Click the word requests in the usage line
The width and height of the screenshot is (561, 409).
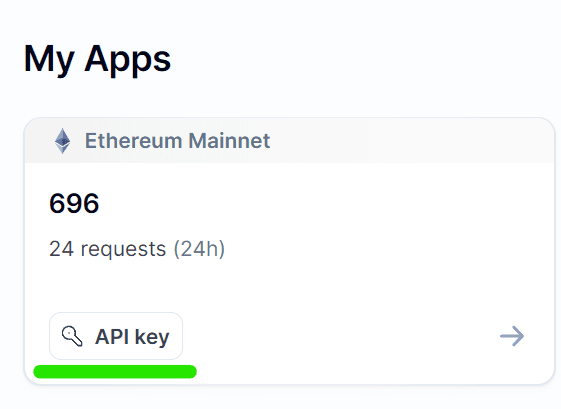pos(123,249)
